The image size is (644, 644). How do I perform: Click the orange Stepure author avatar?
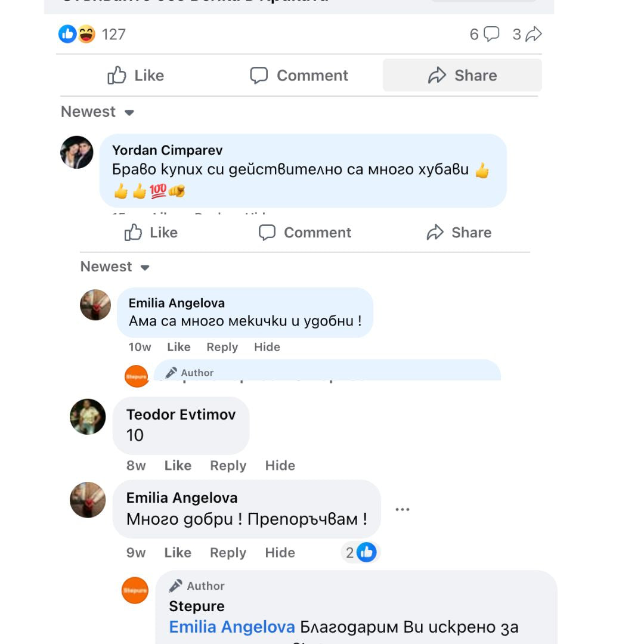[135, 590]
